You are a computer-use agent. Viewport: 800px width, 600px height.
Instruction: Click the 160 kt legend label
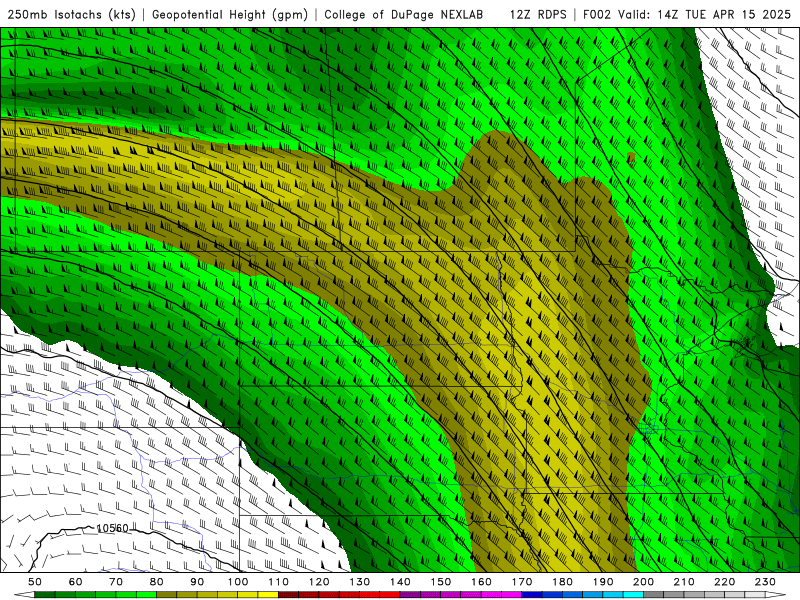coord(481,582)
